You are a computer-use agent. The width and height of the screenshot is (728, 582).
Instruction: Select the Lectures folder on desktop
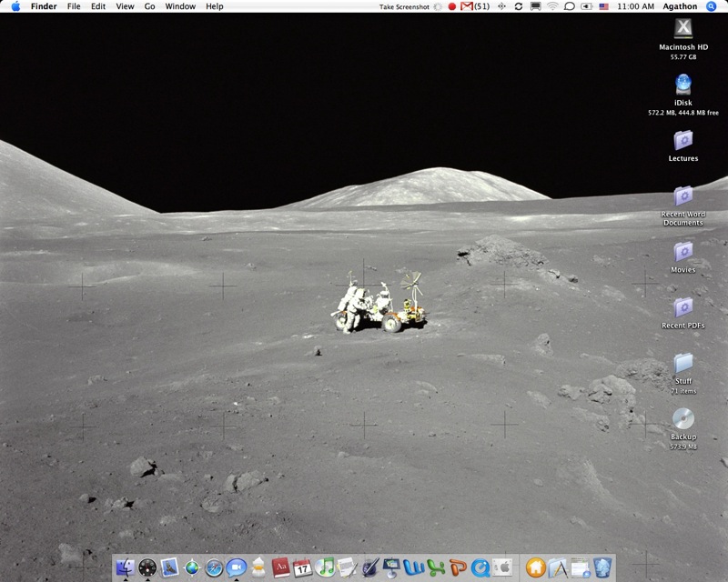tap(682, 141)
